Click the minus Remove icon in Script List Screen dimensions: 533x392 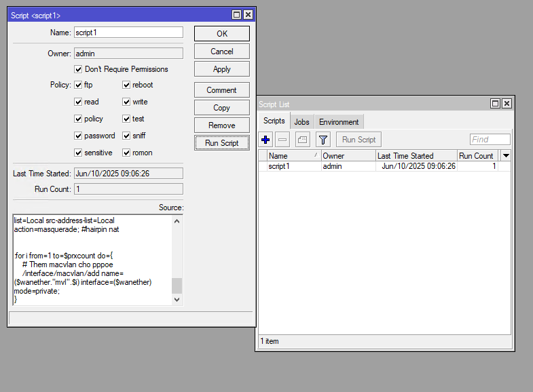(x=283, y=140)
